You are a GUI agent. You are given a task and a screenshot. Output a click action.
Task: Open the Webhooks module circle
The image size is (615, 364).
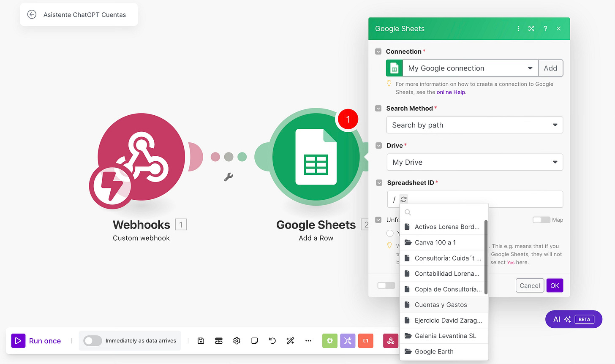pos(142,157)
